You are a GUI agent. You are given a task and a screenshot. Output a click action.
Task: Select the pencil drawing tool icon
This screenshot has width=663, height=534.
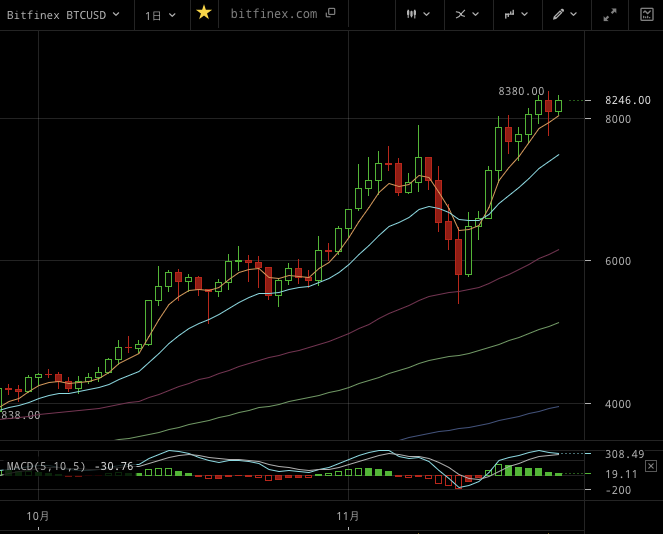tap(559, 14)
